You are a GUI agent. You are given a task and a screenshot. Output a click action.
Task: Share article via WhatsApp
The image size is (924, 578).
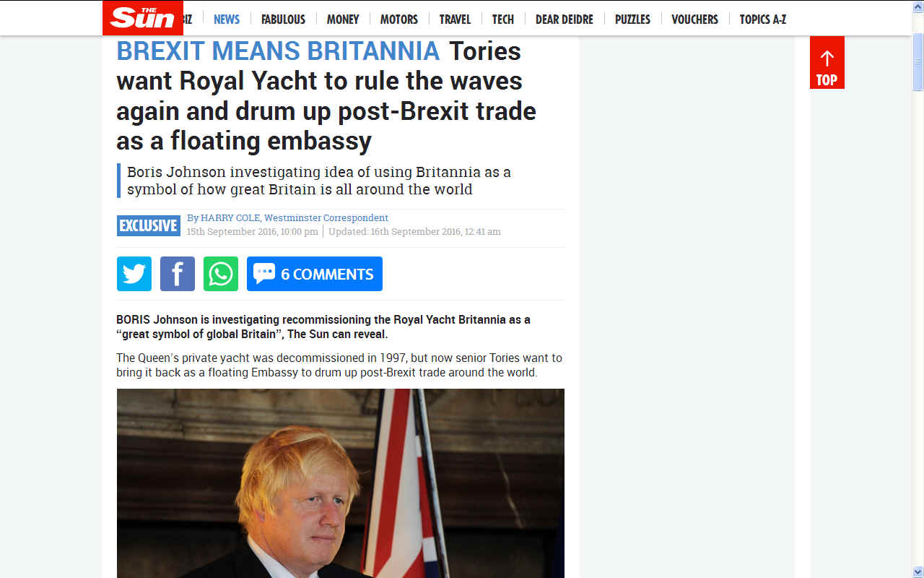[x=221, y=274]
